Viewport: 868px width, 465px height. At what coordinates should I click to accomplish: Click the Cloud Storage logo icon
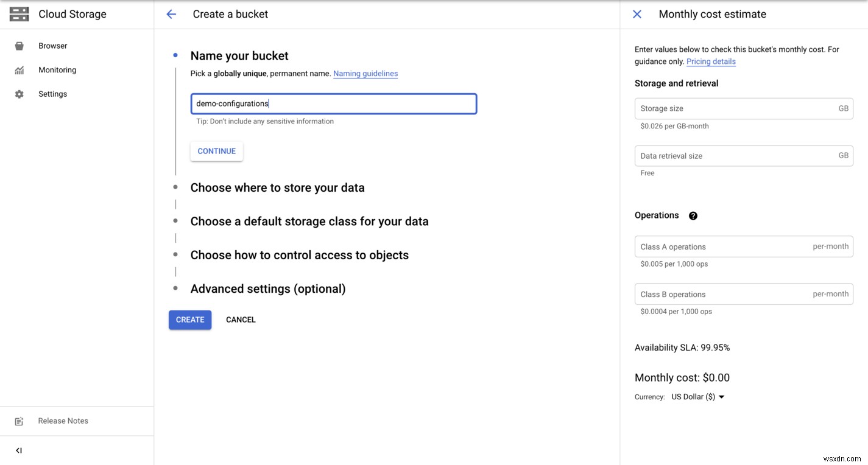(18, 13)
